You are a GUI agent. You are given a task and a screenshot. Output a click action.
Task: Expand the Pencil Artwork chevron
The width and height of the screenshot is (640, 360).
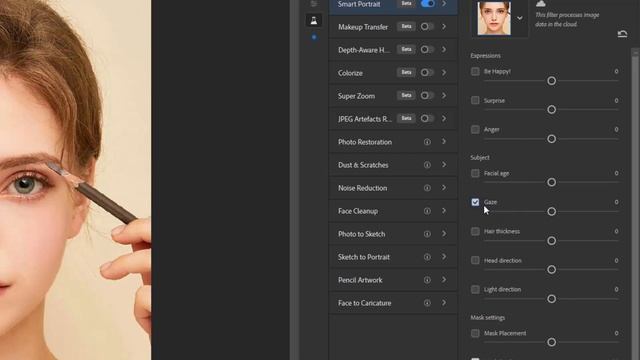pyautogui.click(x=444, y=280)
